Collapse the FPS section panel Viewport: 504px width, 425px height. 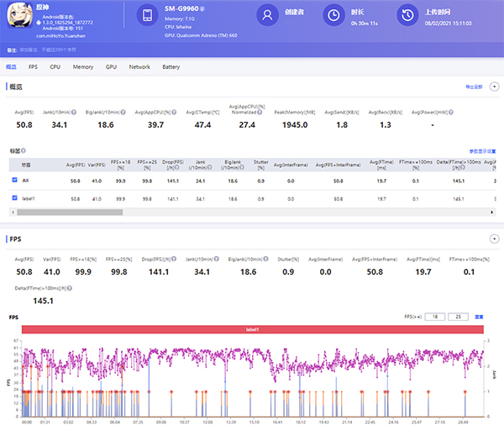494,239
